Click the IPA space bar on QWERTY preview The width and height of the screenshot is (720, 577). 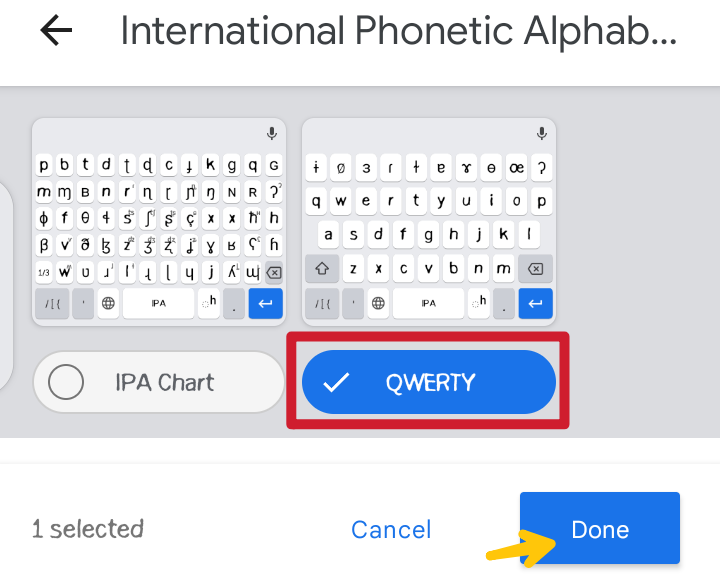[x=429, y=303]
